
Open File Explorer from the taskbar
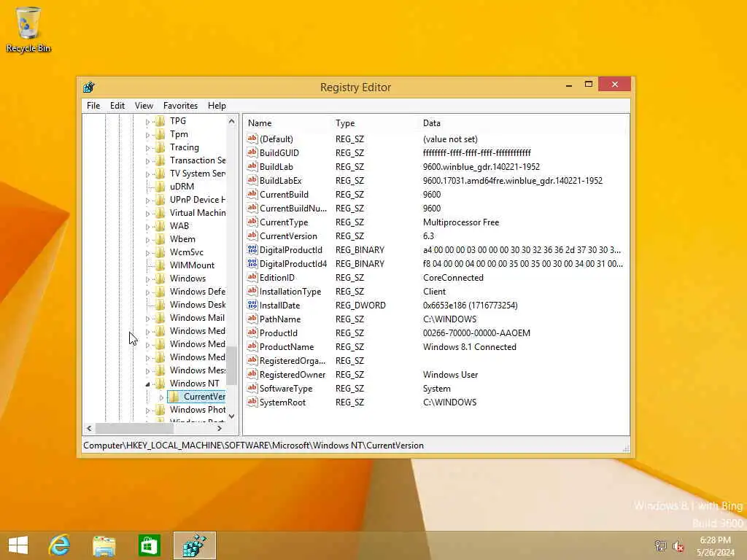point(104,545)
